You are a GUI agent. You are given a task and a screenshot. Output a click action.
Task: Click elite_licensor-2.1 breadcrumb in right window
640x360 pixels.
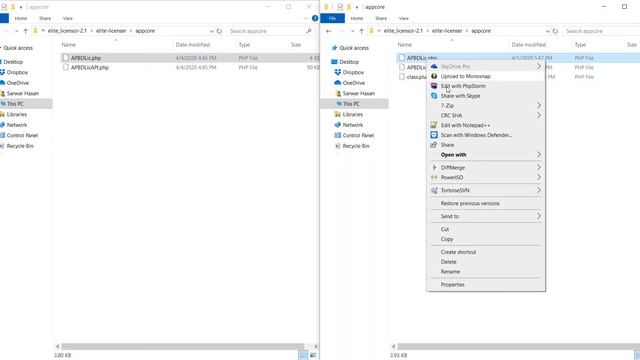pos(403,31)
